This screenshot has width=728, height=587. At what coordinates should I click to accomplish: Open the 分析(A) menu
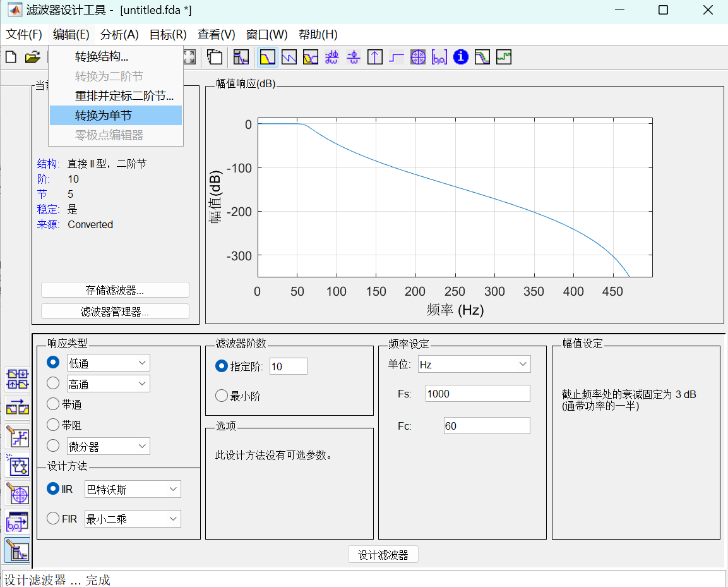coord(119,34)
